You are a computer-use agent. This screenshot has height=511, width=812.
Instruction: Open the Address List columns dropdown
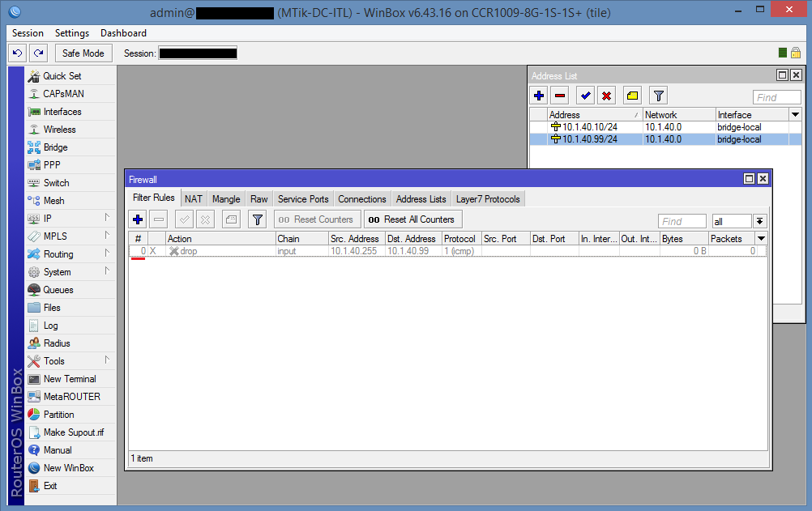(796, 114)
